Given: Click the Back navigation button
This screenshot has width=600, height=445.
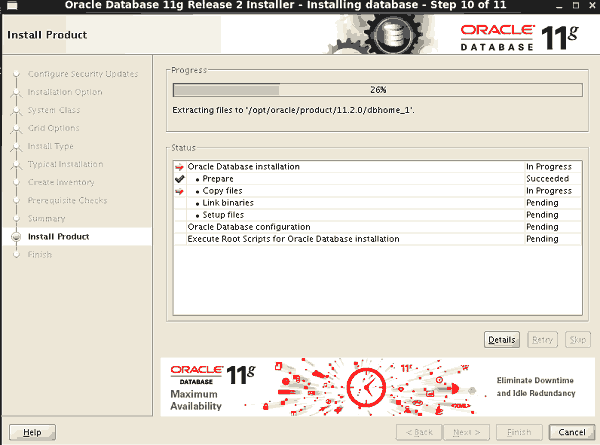Looking at the screenshot, I should pos(419,432).
